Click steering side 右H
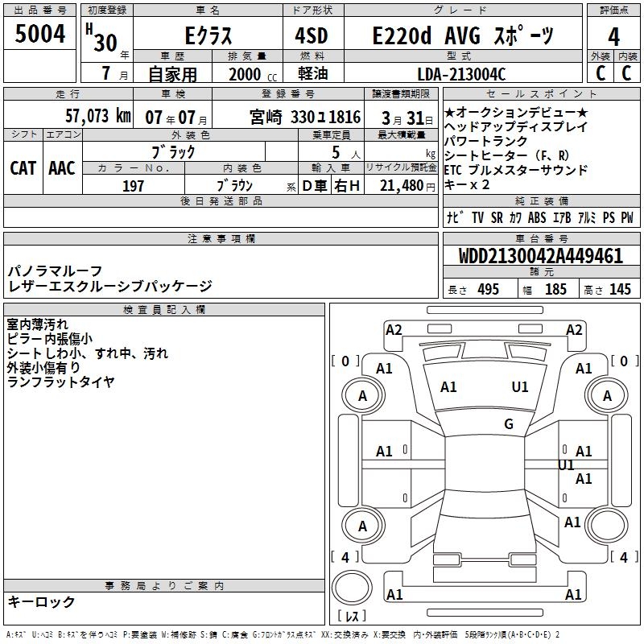The image size is (644, 644). pos(347,186)
